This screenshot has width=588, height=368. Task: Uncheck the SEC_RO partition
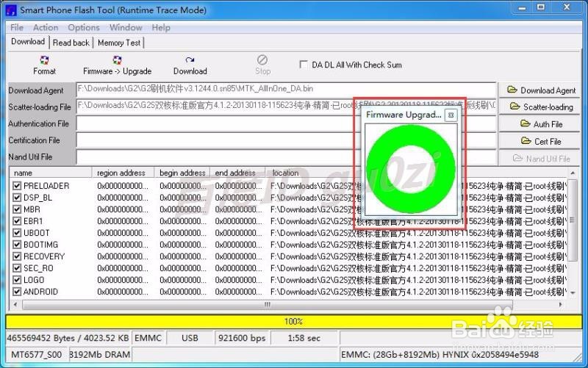point(17,268)
